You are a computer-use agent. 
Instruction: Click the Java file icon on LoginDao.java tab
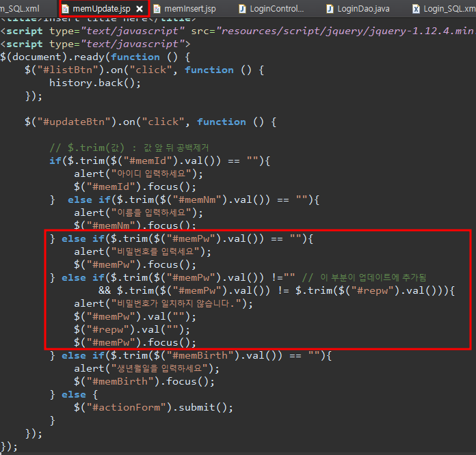(x=330, y=9)
